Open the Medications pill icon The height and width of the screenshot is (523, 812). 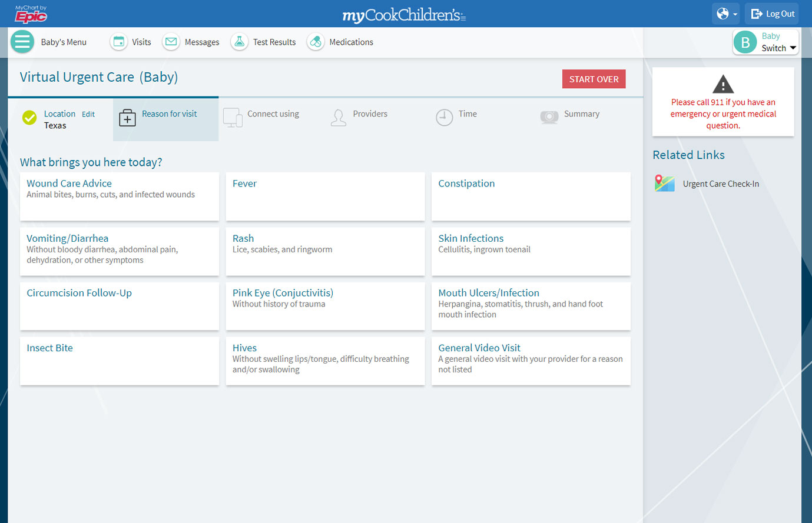tap(316, 42)
